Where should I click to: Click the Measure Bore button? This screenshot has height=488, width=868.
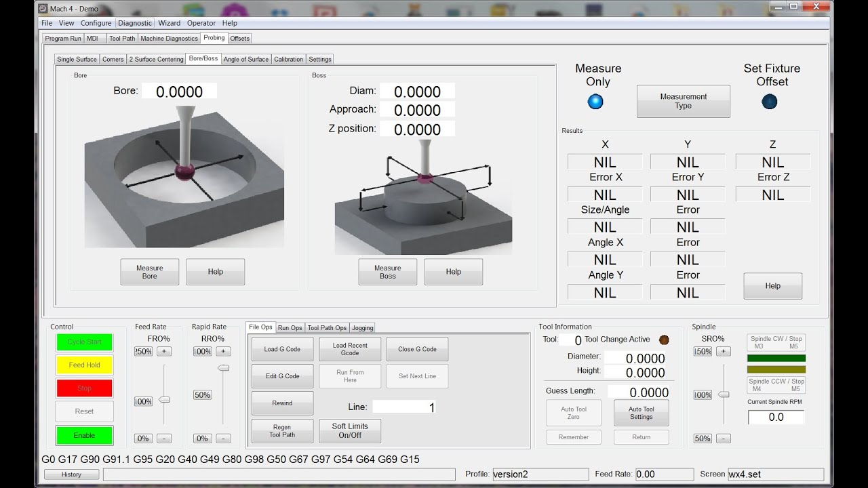(x=150, y=272)
